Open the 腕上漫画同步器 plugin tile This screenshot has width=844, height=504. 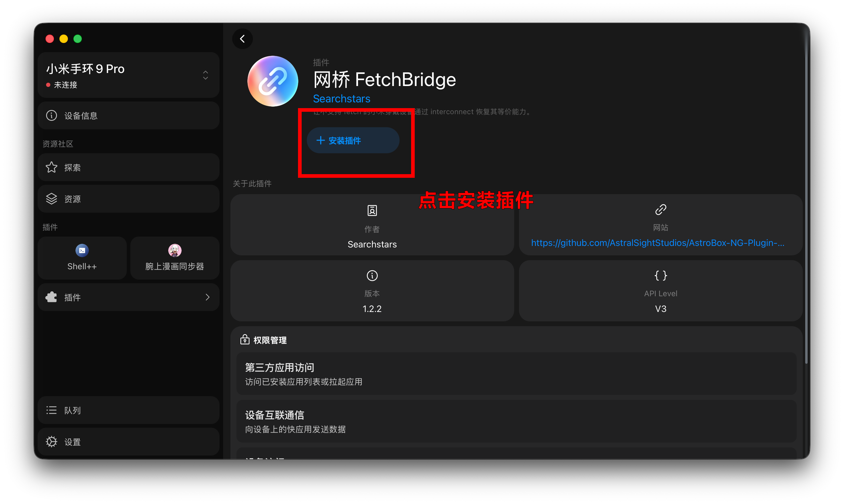pyautogui.click(x=175, y=258)
